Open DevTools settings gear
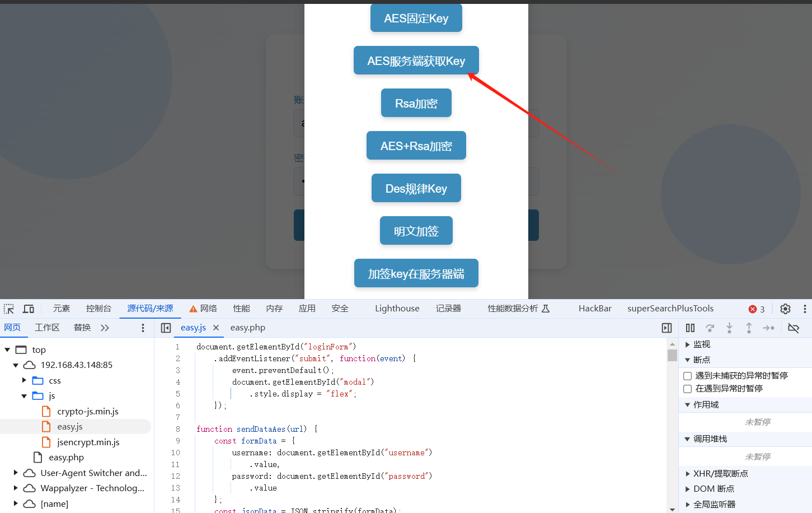This screenshot has height=513, width=812. (x=785, y=309)
